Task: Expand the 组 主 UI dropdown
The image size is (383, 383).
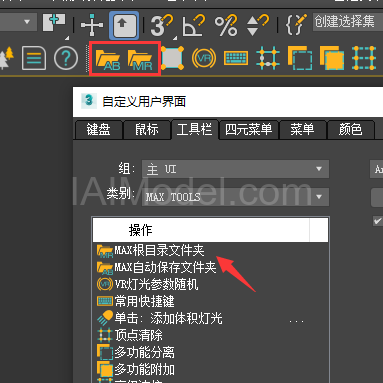Action: (235, 169)
